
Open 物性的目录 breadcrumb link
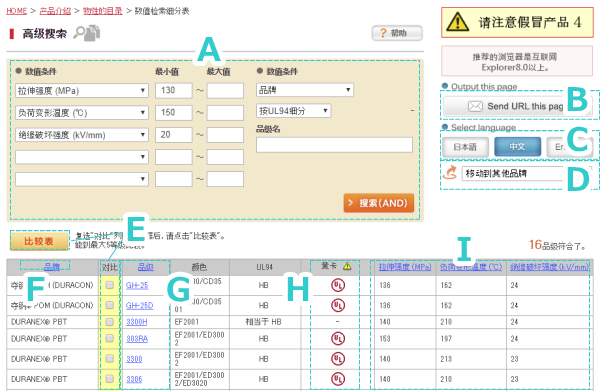tap(103, 11)
